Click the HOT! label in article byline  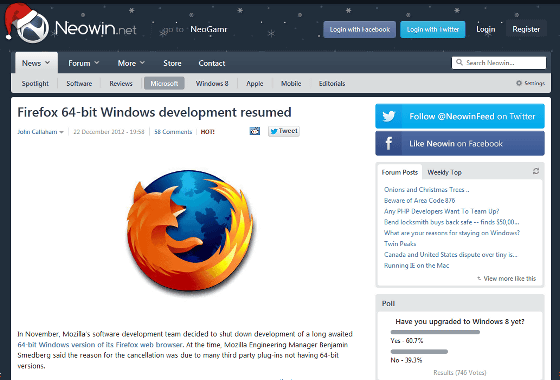(x=208, y=132)
